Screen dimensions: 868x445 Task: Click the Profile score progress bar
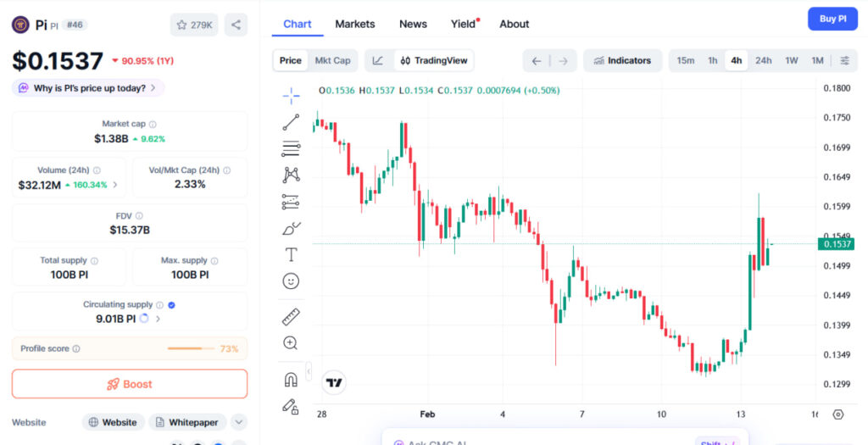(x=190, y=348)
